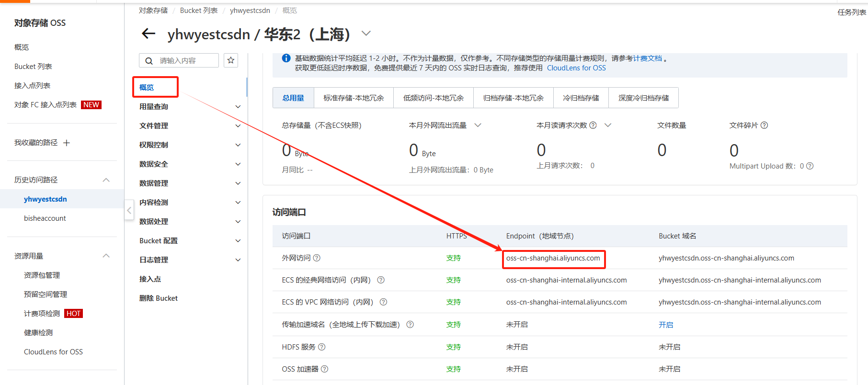Expand the 内容检测 menu
Image resolution: width=868 pixels, height=385 pixels.
click(x=238, y=203)
